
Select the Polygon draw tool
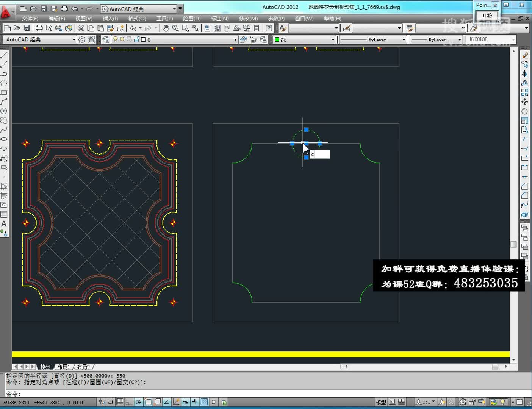(4, 83)
